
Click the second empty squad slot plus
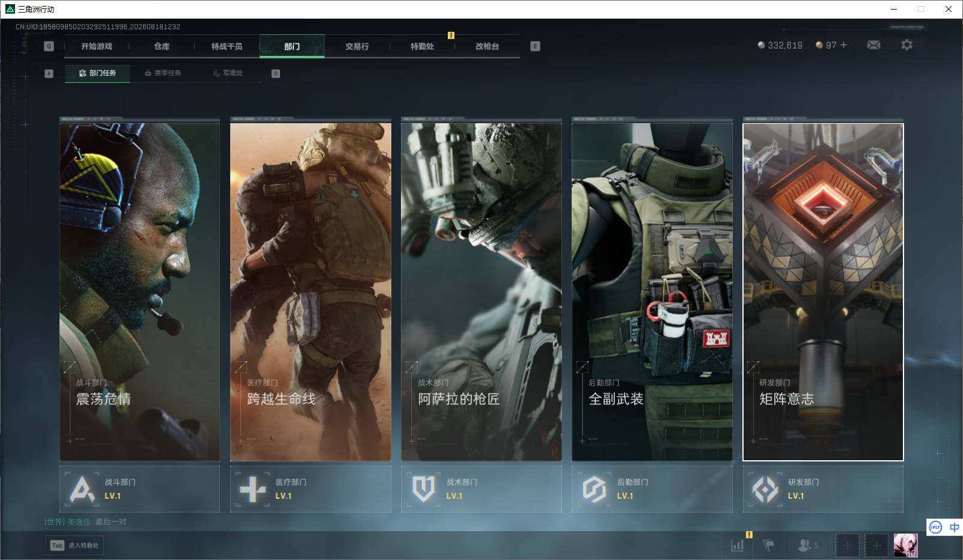876,546
